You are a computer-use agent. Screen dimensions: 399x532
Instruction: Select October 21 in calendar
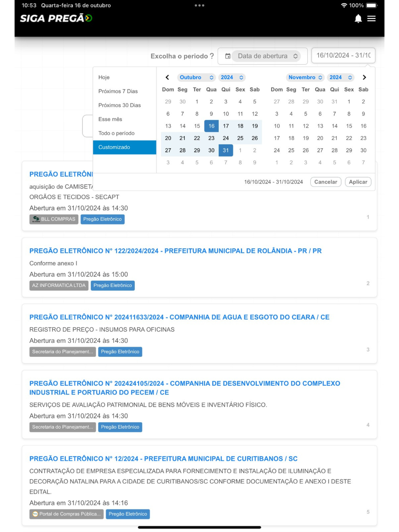(182, 138)
